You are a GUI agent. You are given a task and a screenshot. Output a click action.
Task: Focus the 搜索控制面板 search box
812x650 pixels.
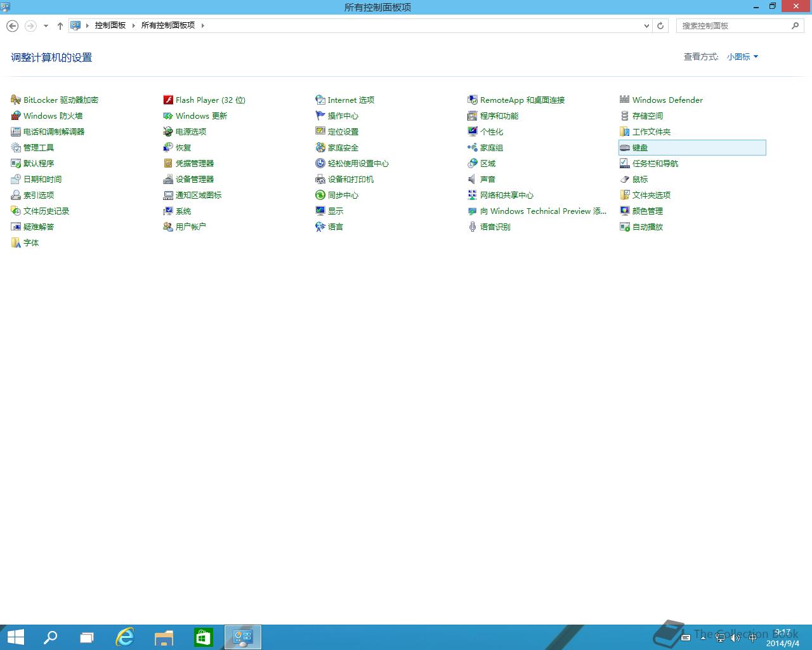pos(740,25)
